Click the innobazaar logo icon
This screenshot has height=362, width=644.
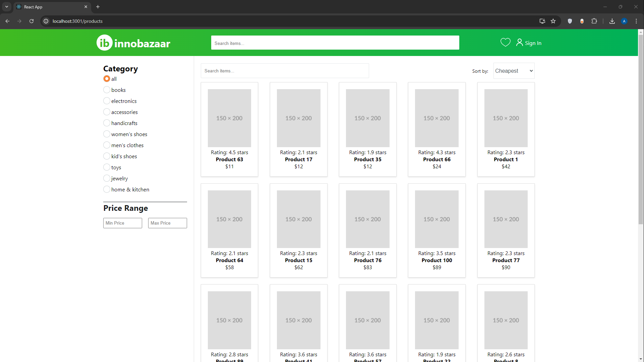104,43
